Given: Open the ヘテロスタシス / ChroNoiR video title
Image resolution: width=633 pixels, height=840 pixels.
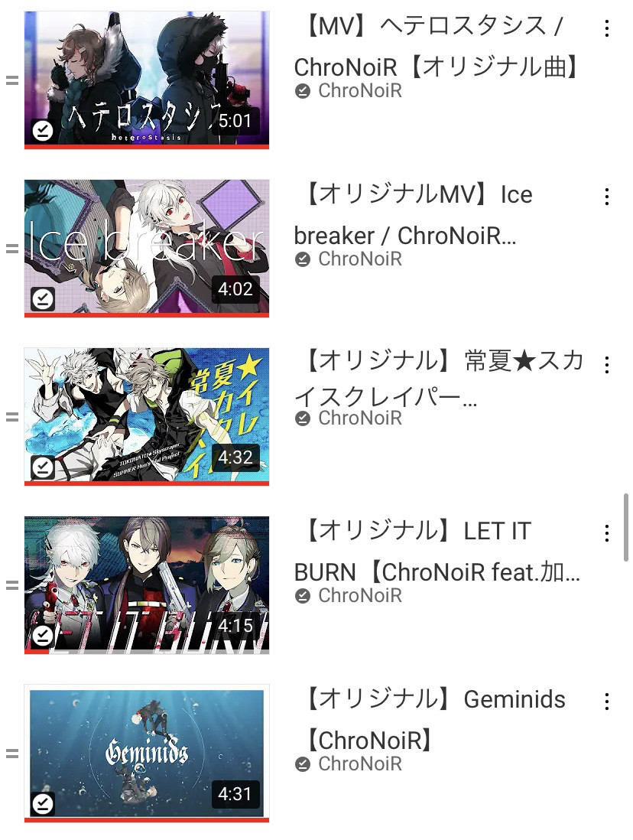Looking at the screenshot, I should click(x=437, y=47).
